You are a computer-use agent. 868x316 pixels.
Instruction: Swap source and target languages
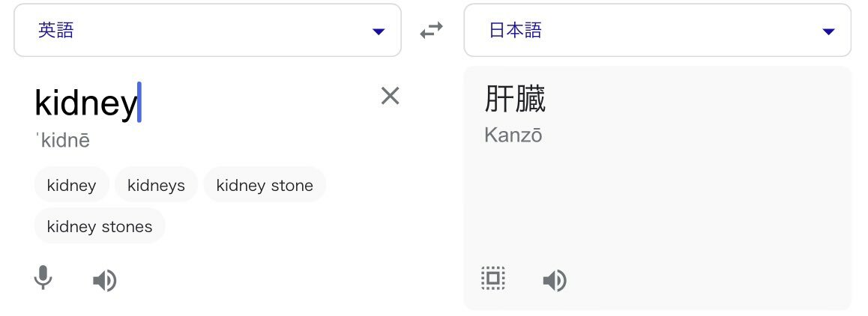[x=431, y=30]
